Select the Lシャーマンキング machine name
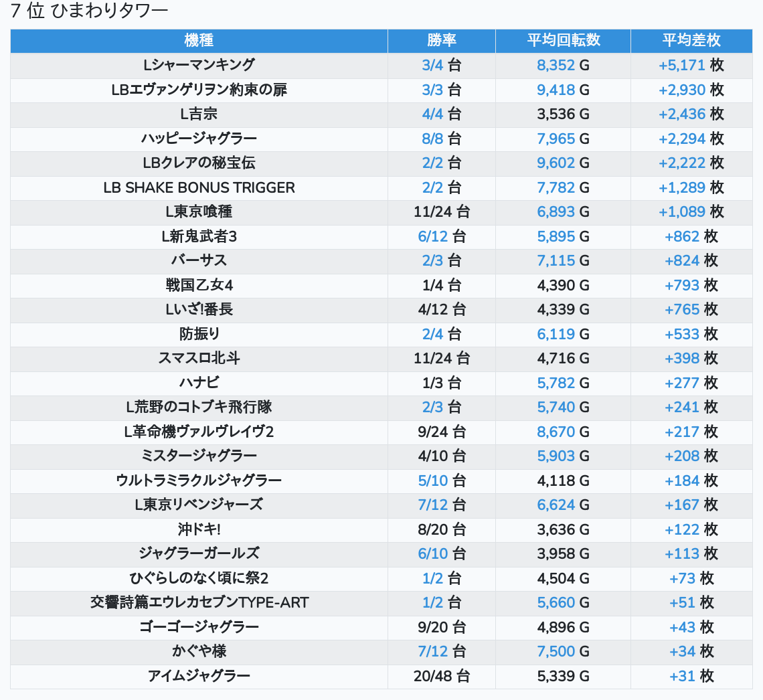The height and width of the screenshot is (700, 763). (x=199, y=65)
